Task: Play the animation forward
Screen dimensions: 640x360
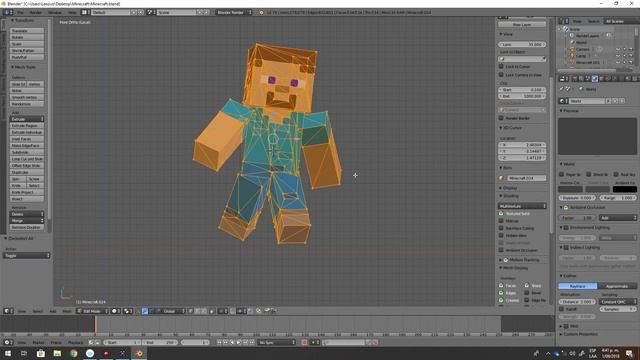Action: pyautogui.click(x=239, y=342)
